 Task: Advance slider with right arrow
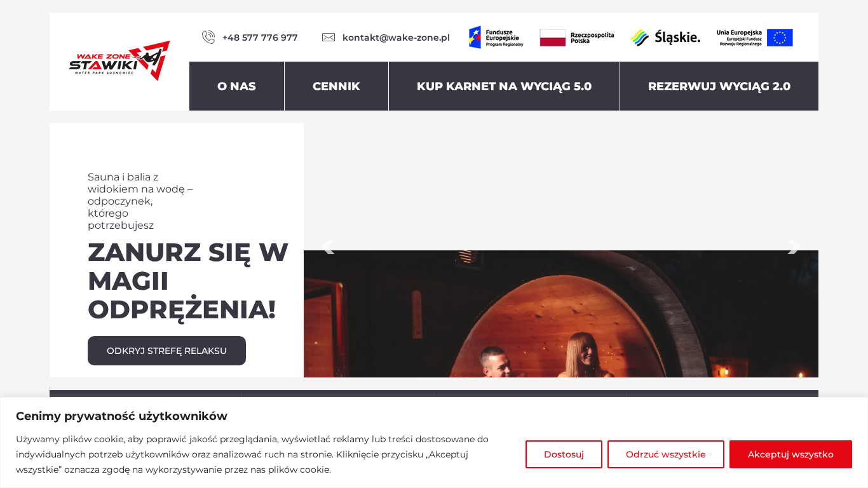(794, 247)
